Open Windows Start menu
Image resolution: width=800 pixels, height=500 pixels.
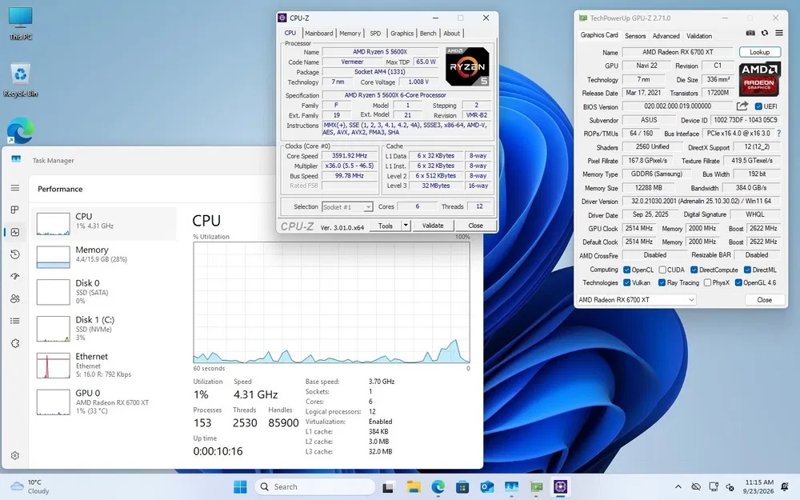(240, 487)
